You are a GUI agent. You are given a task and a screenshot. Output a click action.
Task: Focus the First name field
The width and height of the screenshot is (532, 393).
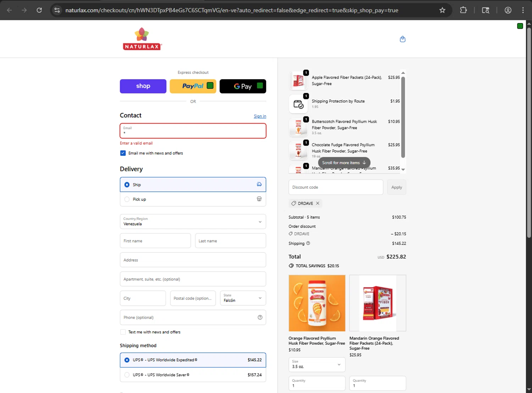155,241
